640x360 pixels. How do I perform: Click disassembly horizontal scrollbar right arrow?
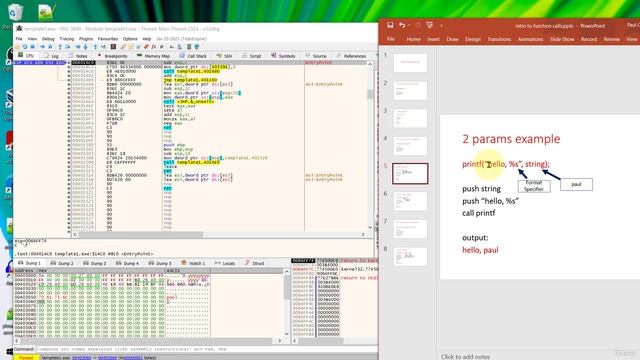coord(363,234)
